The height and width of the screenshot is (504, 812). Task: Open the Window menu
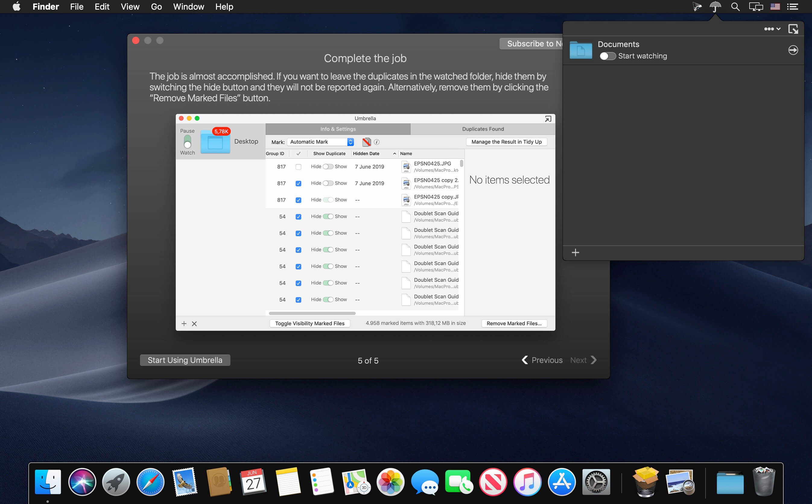coord(189,7)
